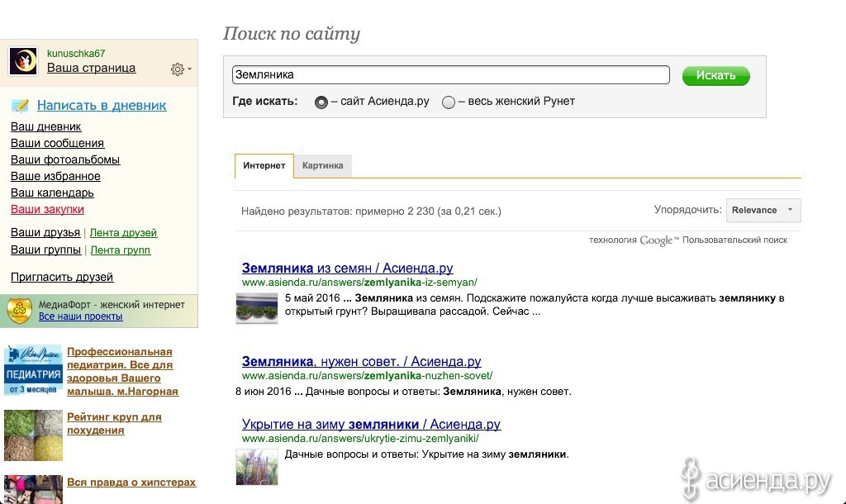Click the ukrytie-zimu-zemlyaniki URL text
846x504 pixels.
point(360,439)
